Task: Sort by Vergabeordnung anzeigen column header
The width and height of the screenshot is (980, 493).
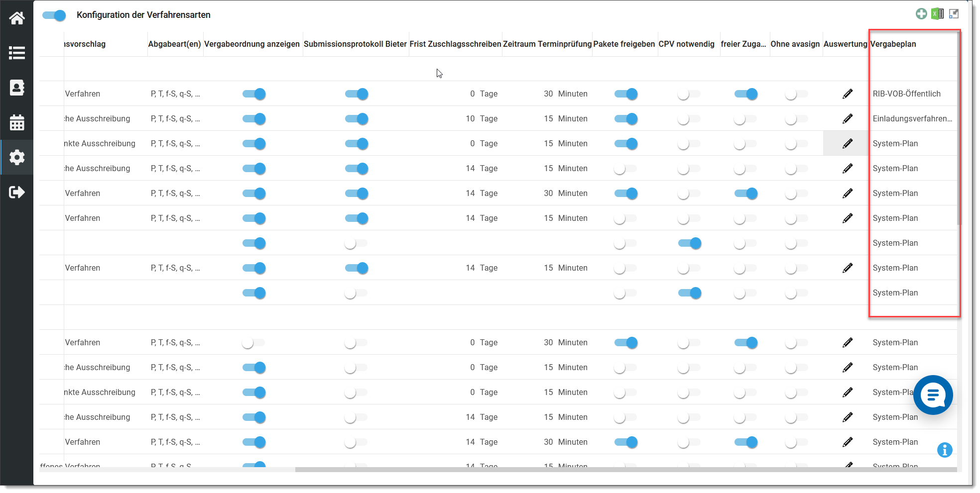Action: pos(252,44)
